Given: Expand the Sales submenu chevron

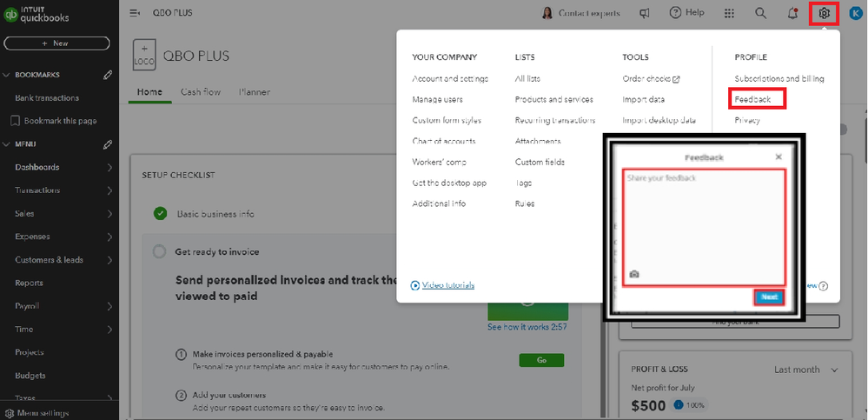Looking at the screenshot, I should (109, 214).
